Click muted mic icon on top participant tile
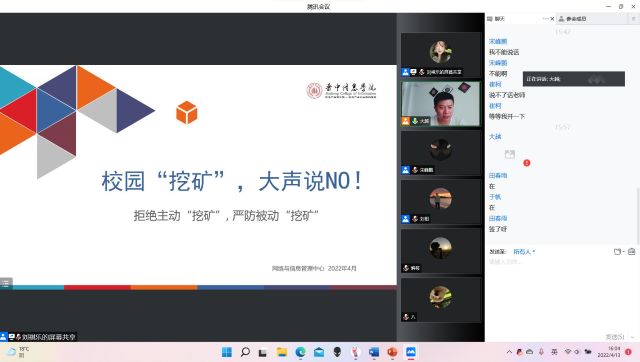This screenshot has width=640, height=362. 422,72
